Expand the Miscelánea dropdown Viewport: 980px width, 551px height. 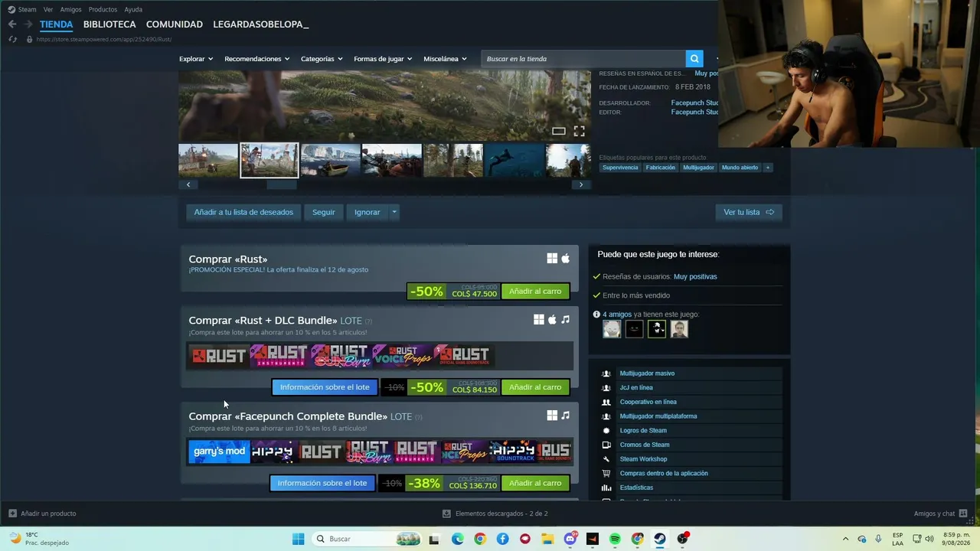tap(445, 59)
